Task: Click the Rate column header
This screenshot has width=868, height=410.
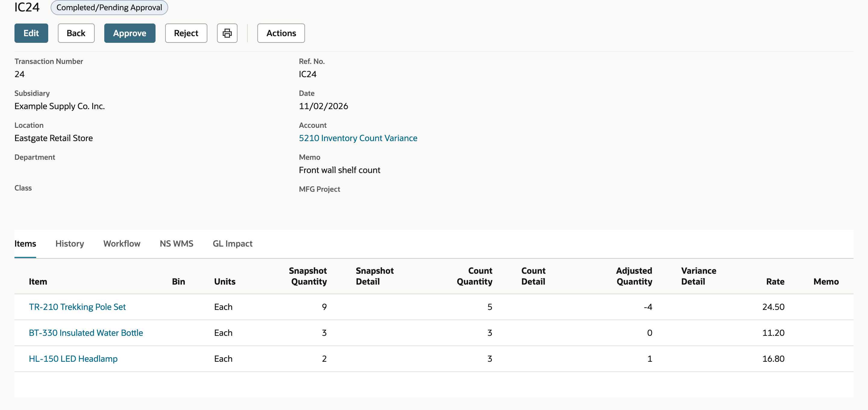Action: coord(775,282)
